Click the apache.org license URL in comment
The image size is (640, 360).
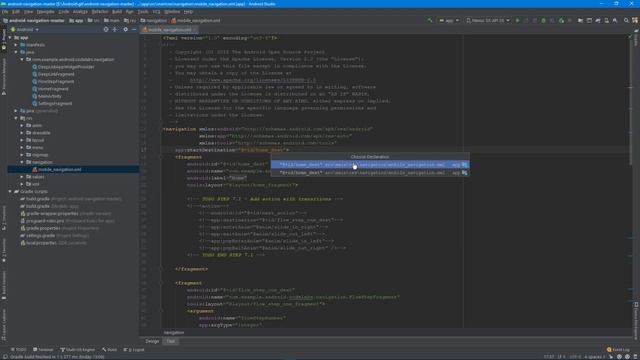253,80
